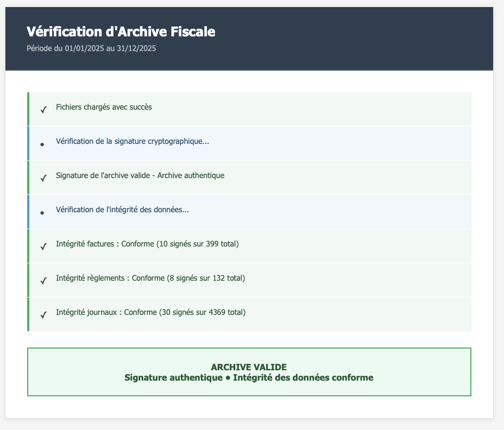Click checkmark icon beside Fichiers chargés avec succès

pos(43,110)
